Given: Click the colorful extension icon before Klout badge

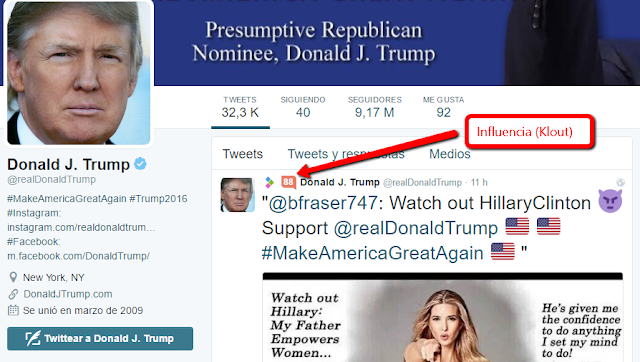Looking at the screenshot, I should pos(269,182).
